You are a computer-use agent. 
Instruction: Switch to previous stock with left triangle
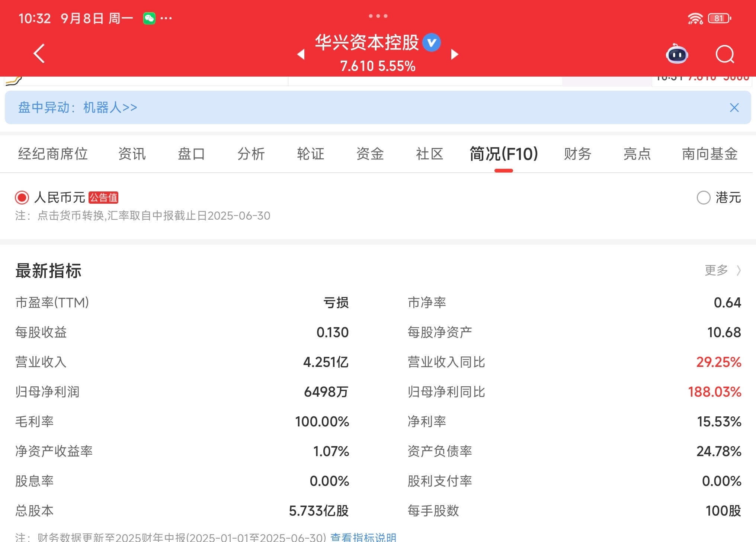[x=301, y=54]
